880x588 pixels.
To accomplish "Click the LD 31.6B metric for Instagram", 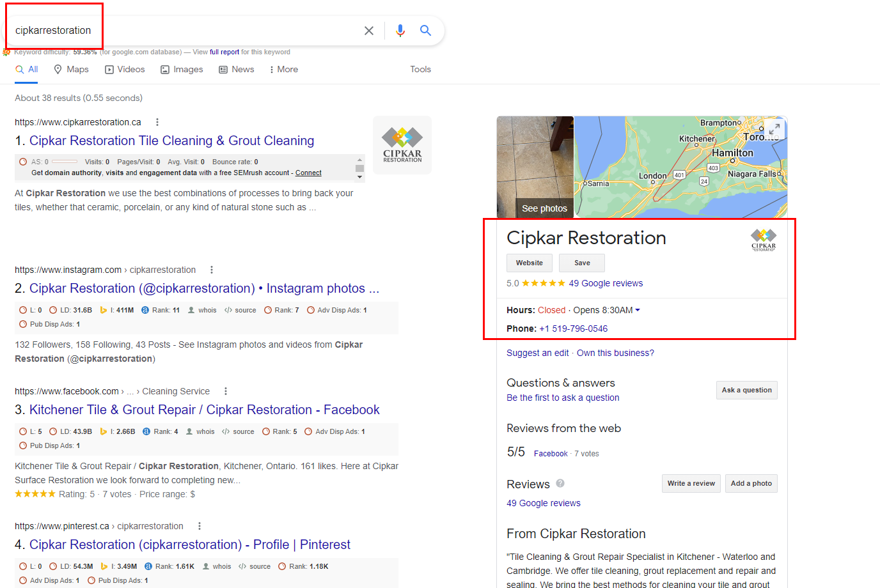I will point(71,311).
